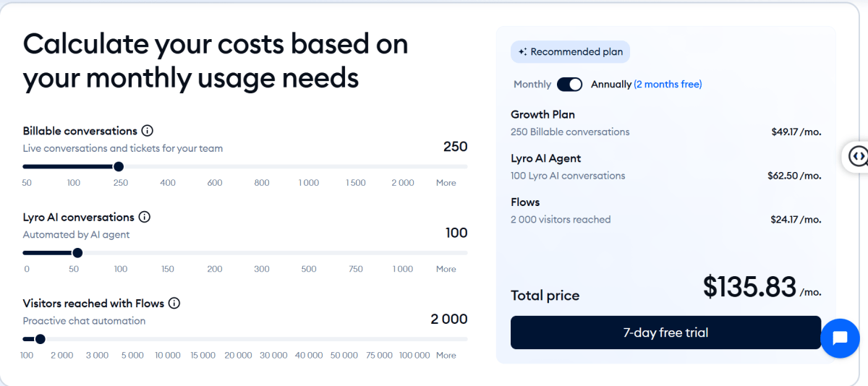
Task: Click Growth Plan heading
Action: (x=542, y=114)
